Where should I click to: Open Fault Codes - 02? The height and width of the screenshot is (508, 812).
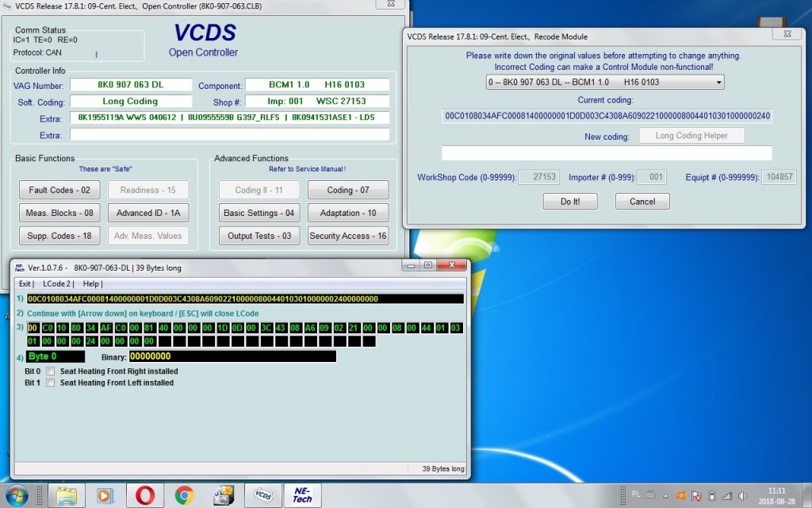pyautogui.click(x=59, y=190)
